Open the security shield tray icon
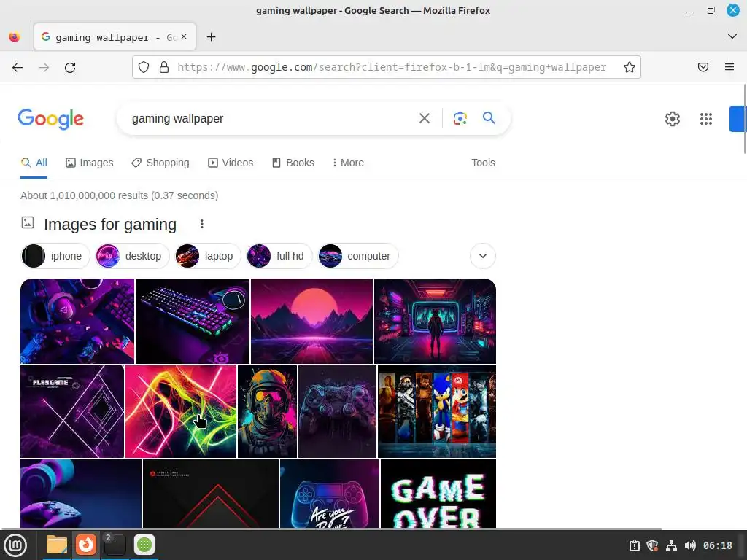This screenshot has height=560, width=747. click(x=653, y=545)
